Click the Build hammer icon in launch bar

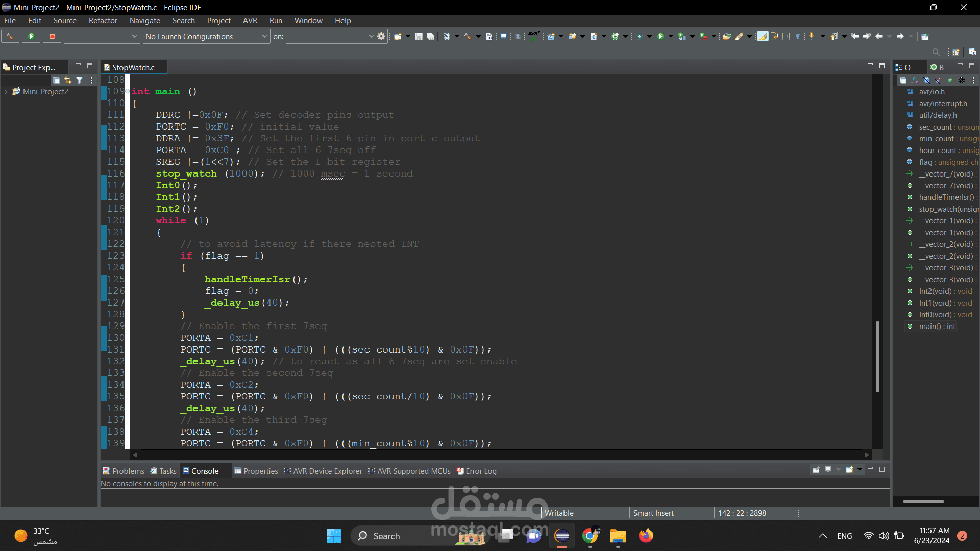pyautogui.click(x=10, y=36)
